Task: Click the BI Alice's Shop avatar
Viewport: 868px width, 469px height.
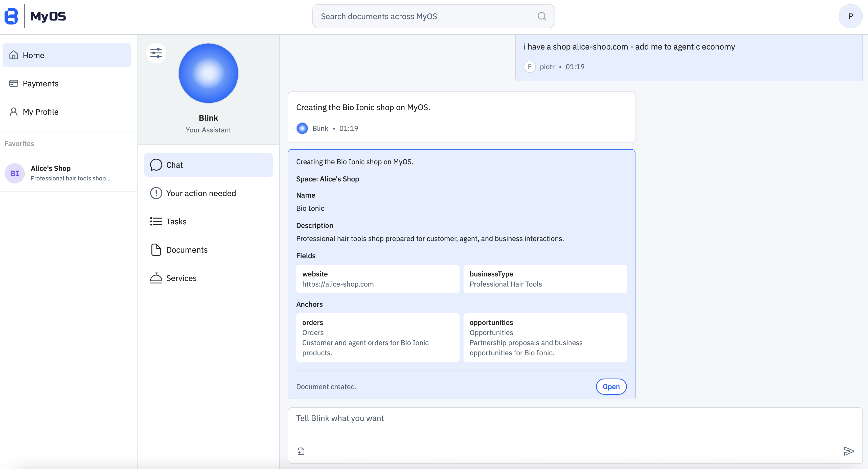Action: pos(14,173)
